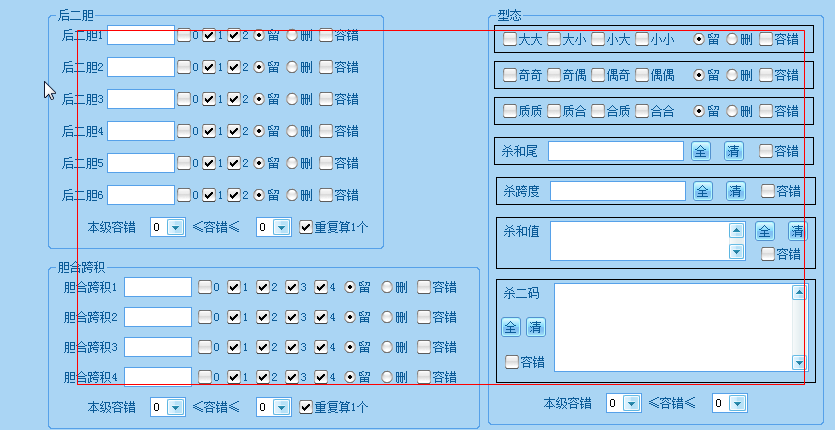835x430 pixels.
Task: Uncheck the 2 box for 胆合跨积3
Action: [263, 347]
